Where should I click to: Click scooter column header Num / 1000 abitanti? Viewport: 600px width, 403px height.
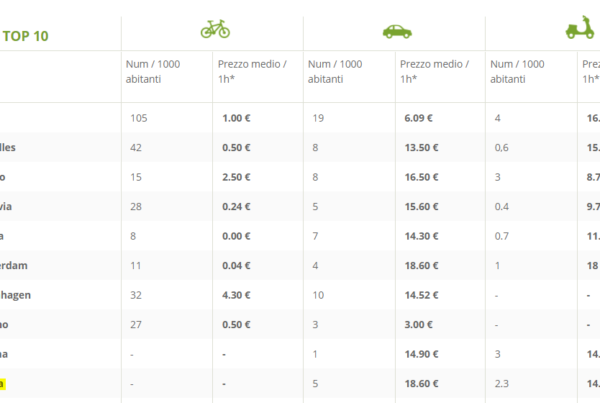pyautogui.click(x=518, y=71)
